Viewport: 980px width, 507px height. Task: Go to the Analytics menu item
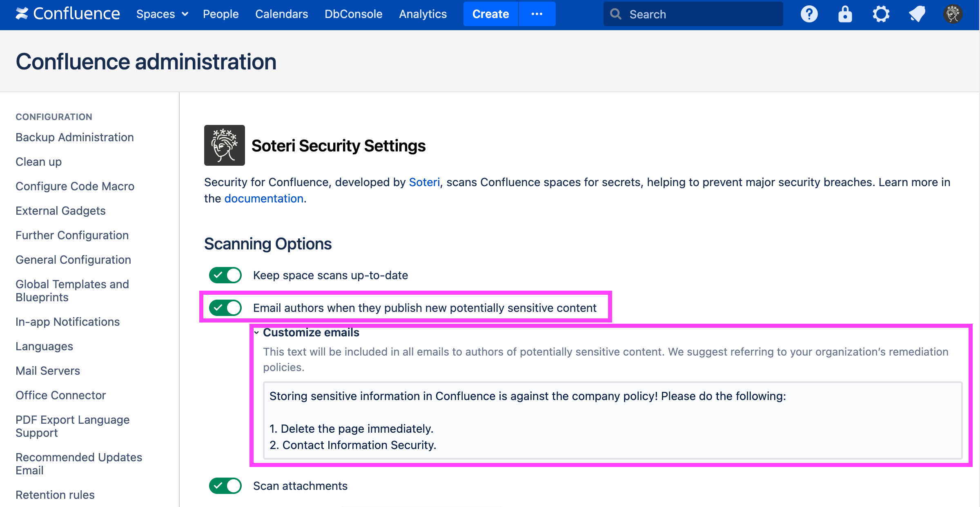pyautogui.click(x=423, y=14)
